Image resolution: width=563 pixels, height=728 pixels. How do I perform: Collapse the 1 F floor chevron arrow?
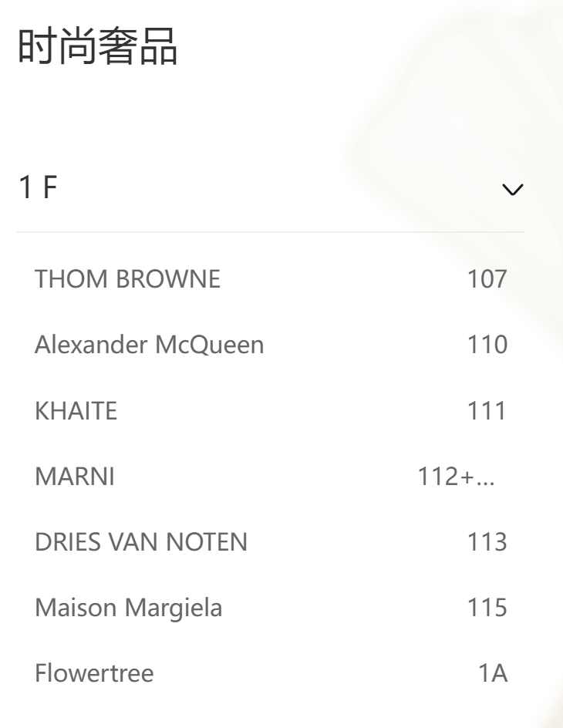point(512,189)
